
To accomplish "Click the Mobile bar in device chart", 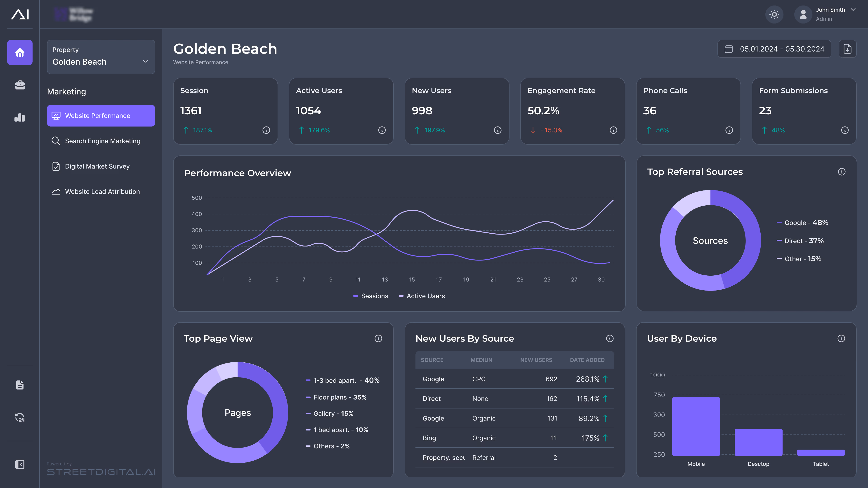I will click(696, 426).
